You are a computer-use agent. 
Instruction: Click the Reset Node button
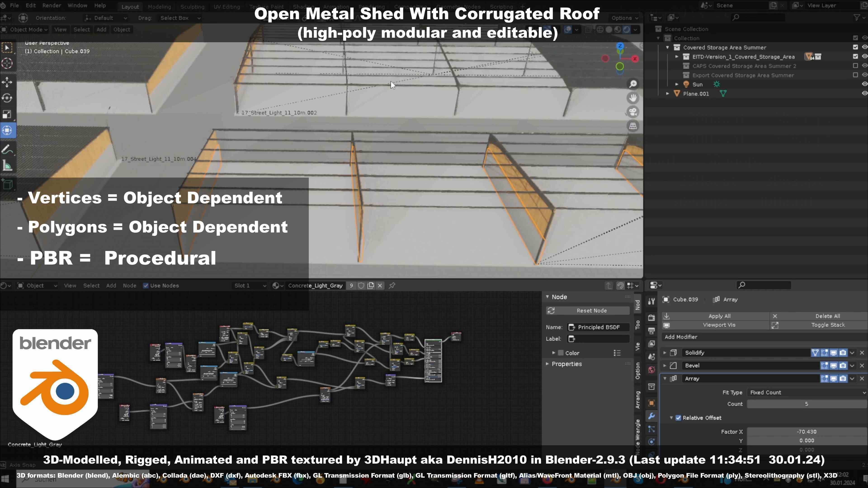(x=588, y=310)
